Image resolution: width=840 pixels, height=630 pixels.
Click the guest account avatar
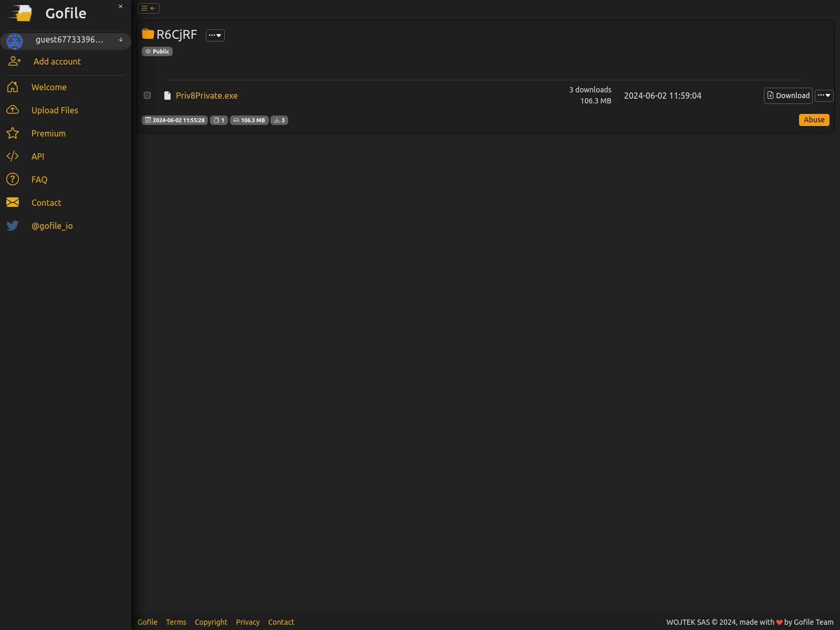pyautogui.click(x=15, y=41)
